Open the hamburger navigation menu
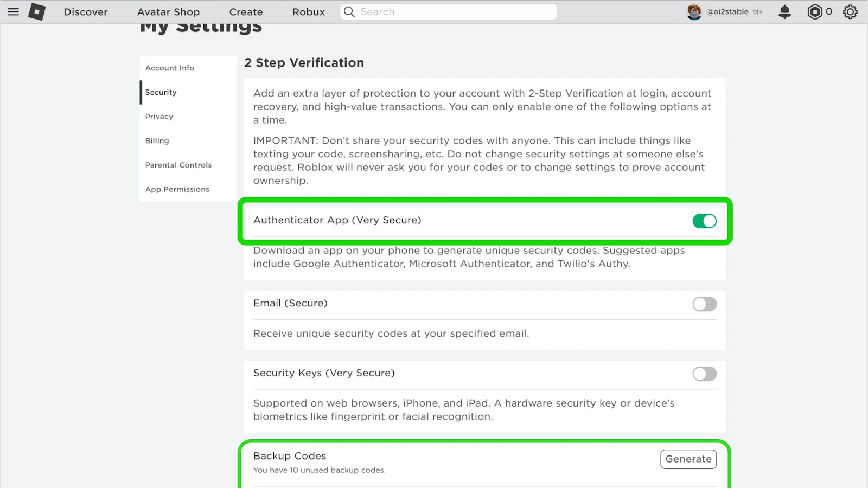 (x=14, y=12)
